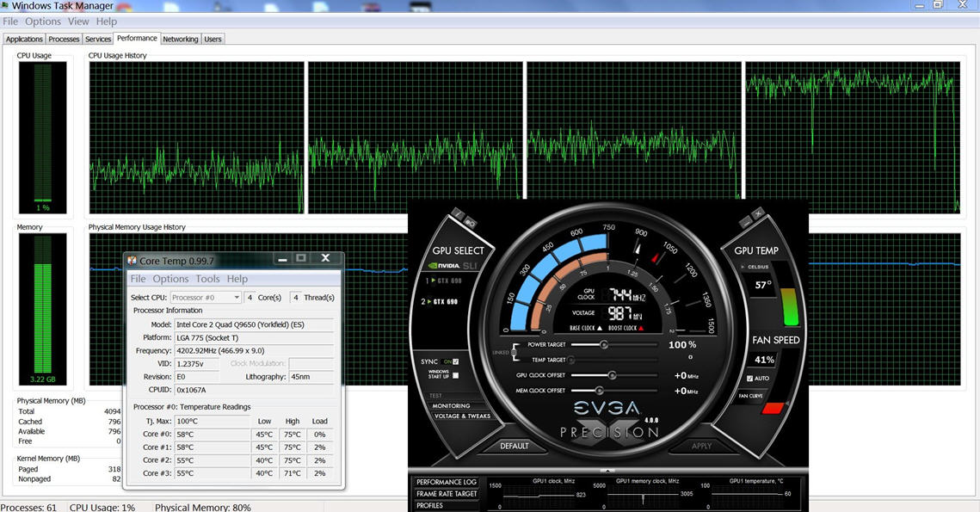Select GPU 2 GTX 690
Screen dimensions: 980x512
440,301
